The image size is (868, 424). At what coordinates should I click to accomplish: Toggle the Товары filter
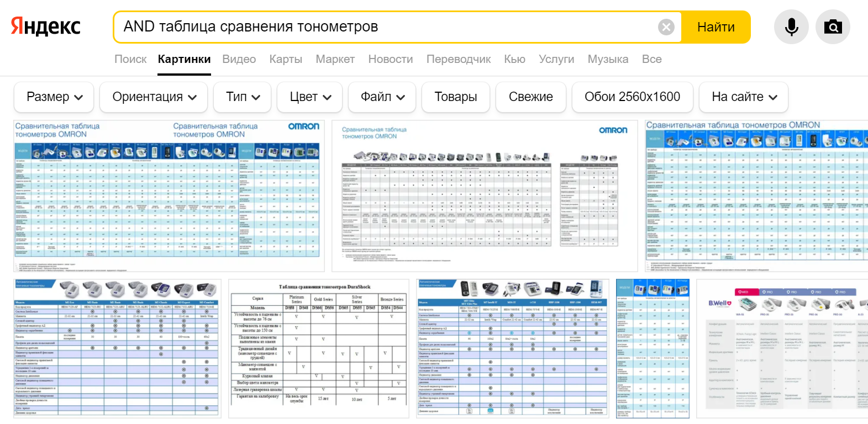(455, 97)
